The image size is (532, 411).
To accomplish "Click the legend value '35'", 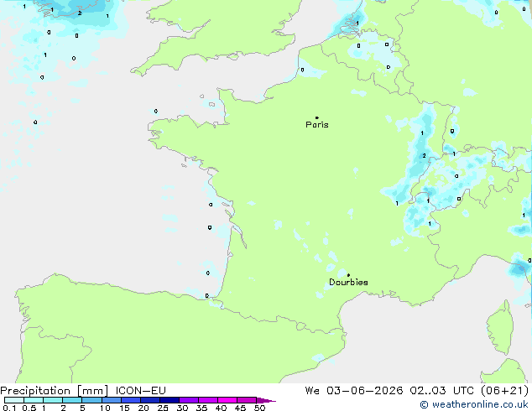I will click(201, 408).
